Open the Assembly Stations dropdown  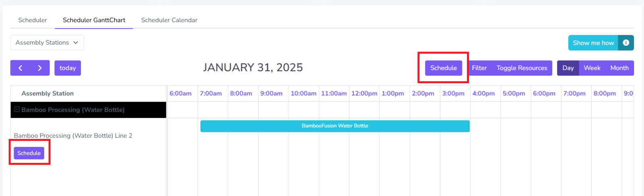47,43
